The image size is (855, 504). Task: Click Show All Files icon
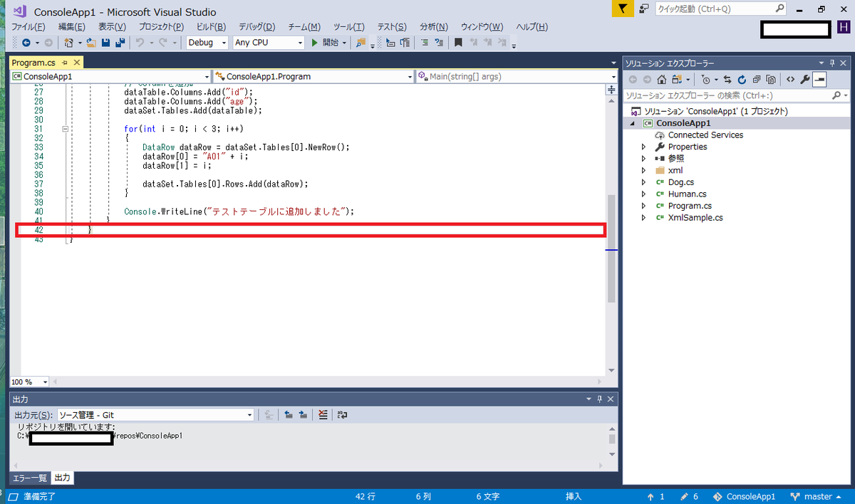[770, 80]
